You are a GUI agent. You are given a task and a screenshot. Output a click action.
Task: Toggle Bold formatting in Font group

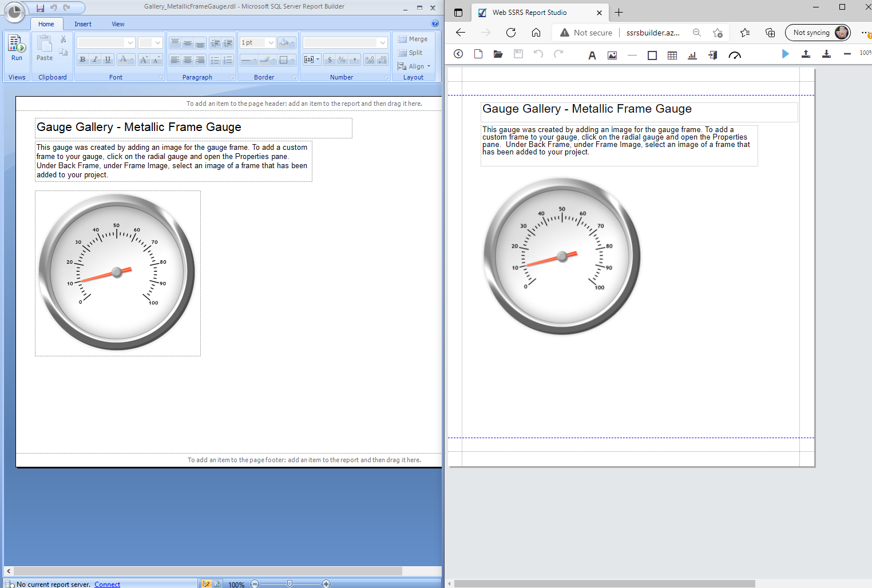82,59
